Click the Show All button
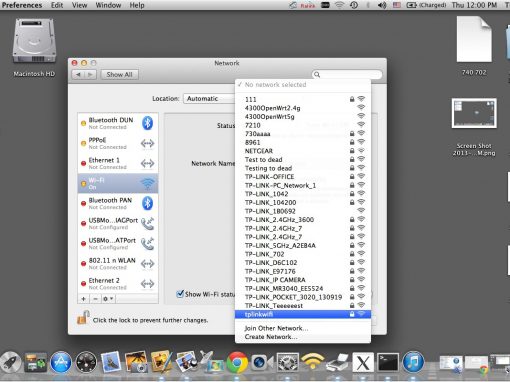The image size is (510, 382). coord(120,75)
